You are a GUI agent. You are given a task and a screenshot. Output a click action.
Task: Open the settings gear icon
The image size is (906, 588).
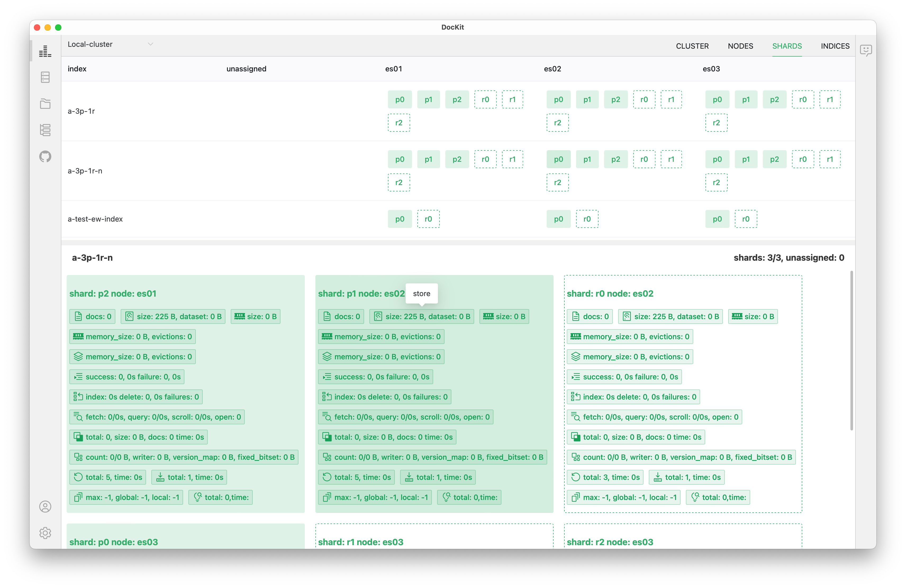45,533
